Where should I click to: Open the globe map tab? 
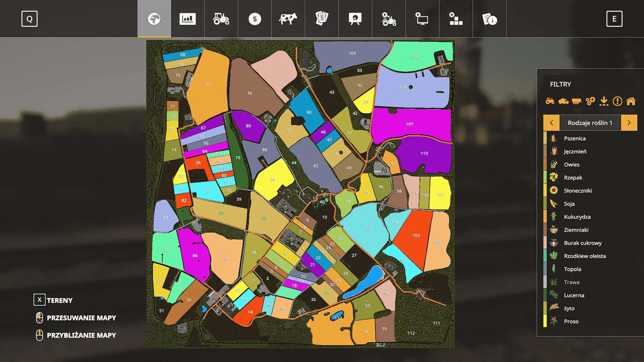154,19
